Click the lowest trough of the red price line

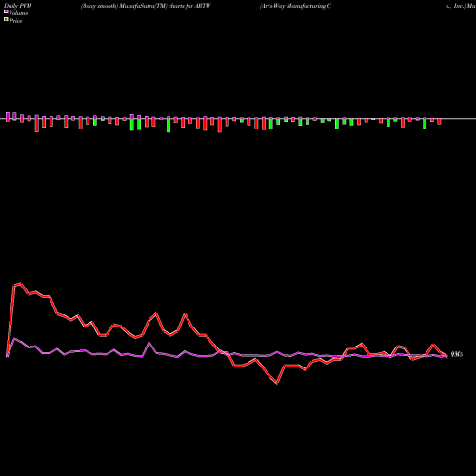point(277,383)
